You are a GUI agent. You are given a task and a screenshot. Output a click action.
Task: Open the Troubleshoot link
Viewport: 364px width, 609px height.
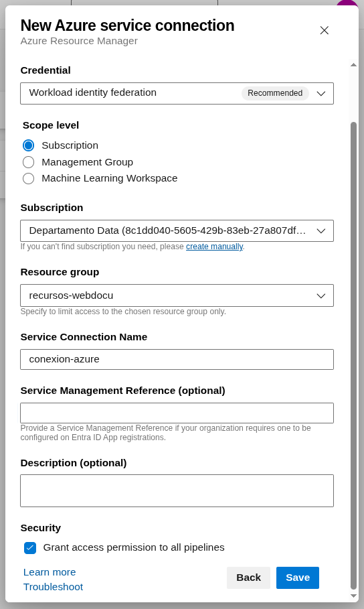tap(53, 587)
